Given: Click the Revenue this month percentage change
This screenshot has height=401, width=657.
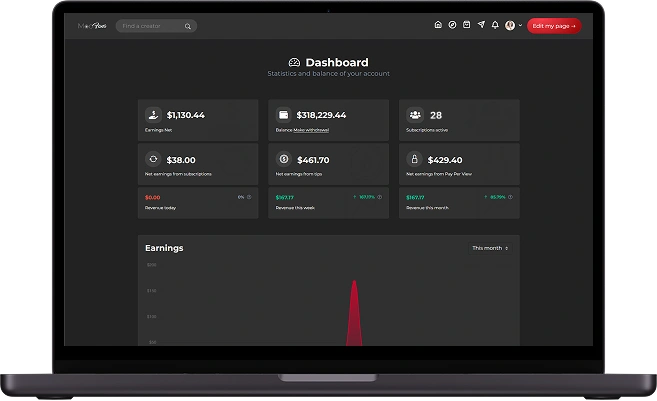Looking at the screenshot, I should 495,197.
